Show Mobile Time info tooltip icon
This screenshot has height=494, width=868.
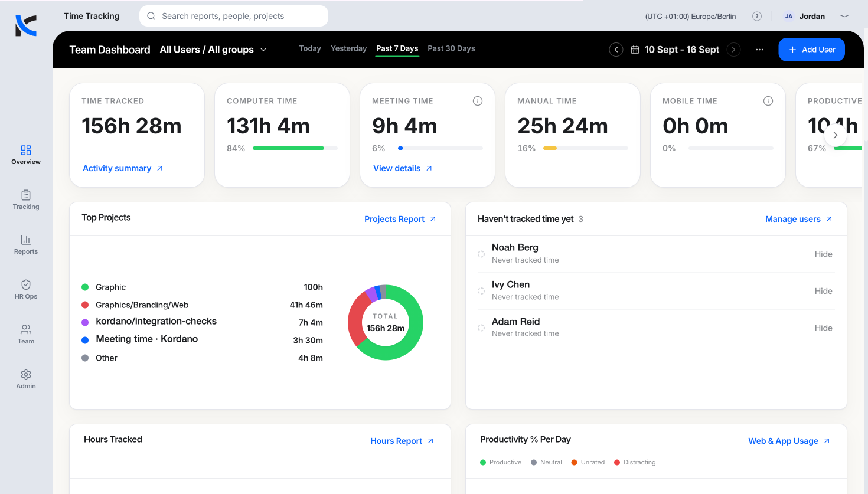click(768, 101)
